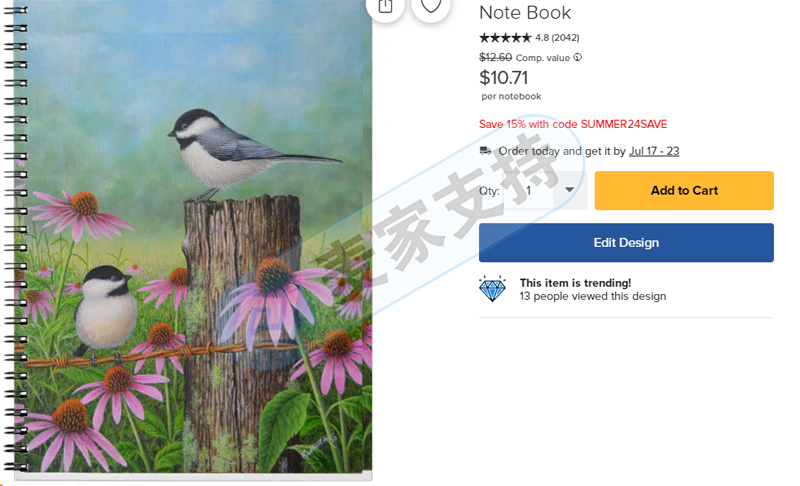The image size is (800, 486).
Task: Click the Comp. value label
Action: pos(543,58)
